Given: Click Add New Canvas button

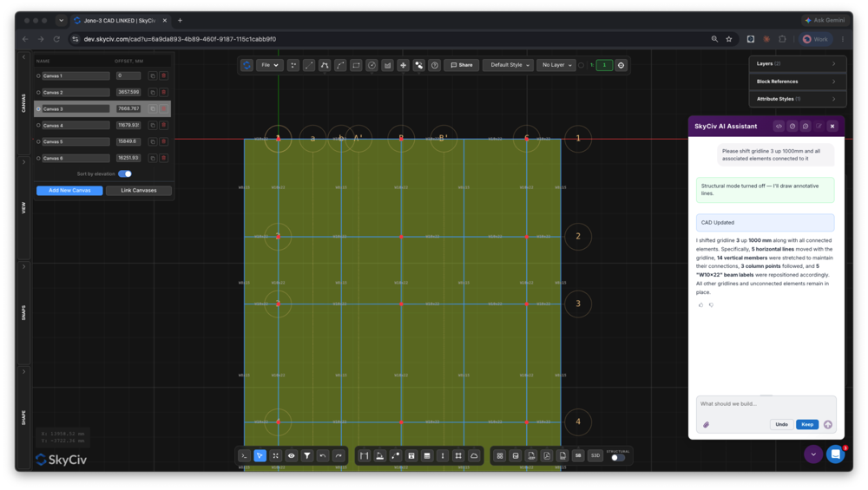Looking at the screenshot, I should (69, 190).
